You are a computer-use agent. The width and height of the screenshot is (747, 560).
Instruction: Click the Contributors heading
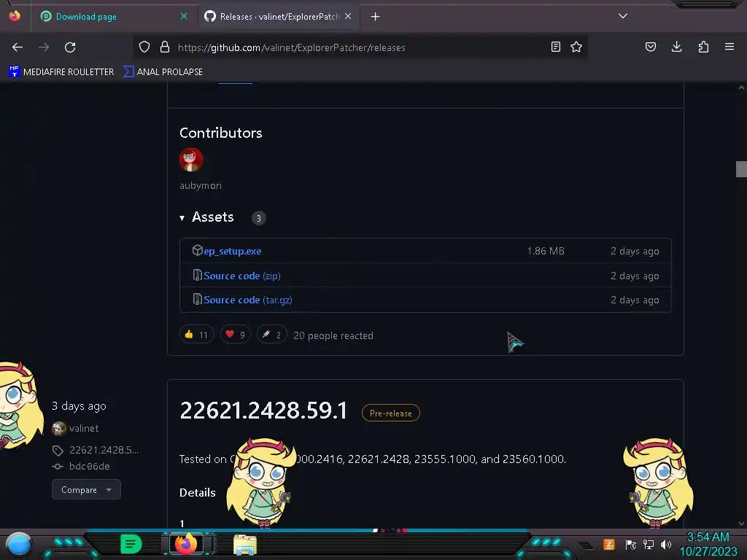[x=220, y=133]
